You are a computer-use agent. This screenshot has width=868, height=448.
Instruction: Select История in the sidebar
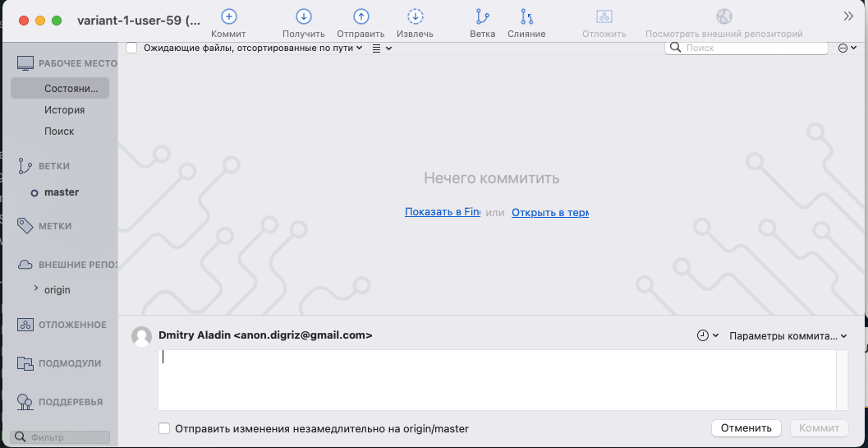(65, 110)
